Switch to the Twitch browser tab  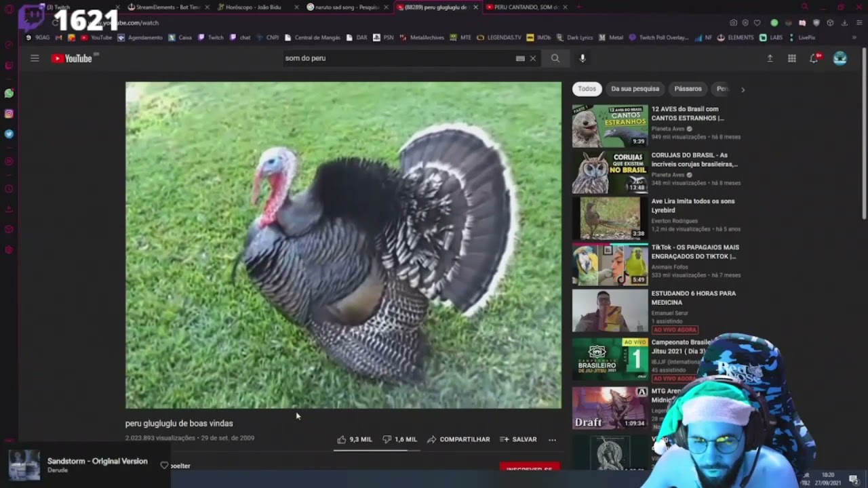78,7
